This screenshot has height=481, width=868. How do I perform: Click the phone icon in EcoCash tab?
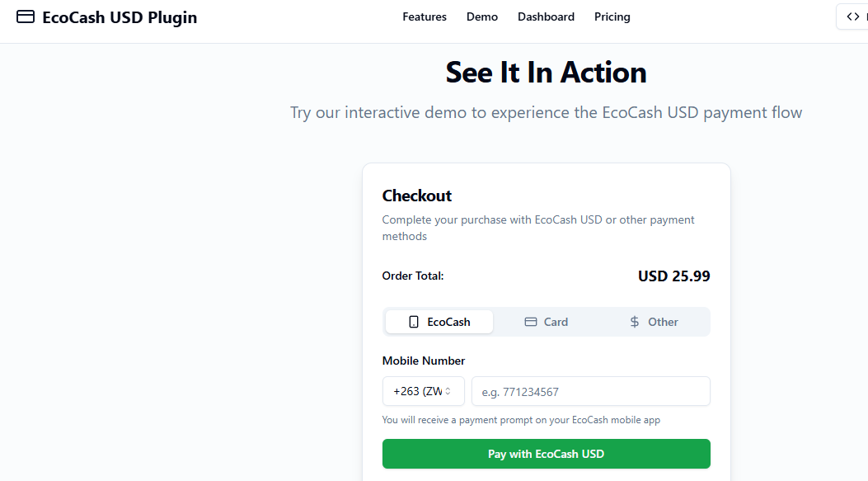pos(414,322)
